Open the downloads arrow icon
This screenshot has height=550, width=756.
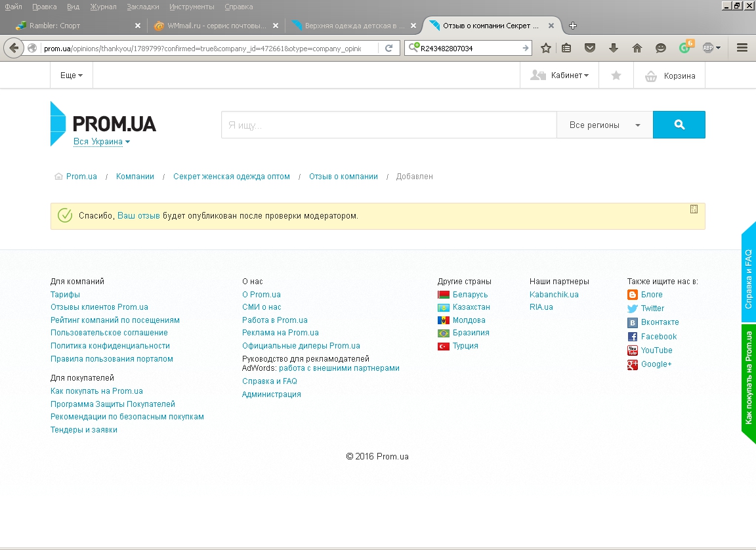[614, 48]
